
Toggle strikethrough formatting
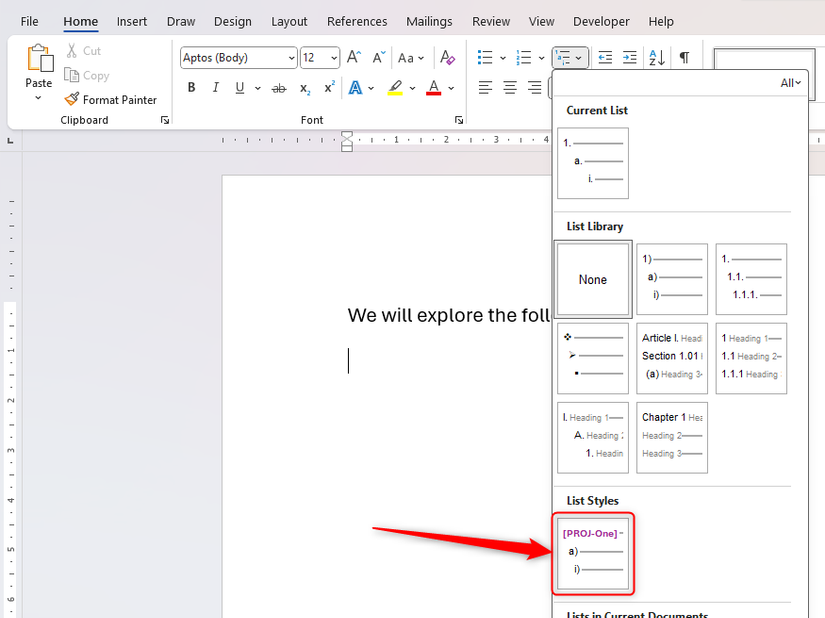tap(279, 88)
